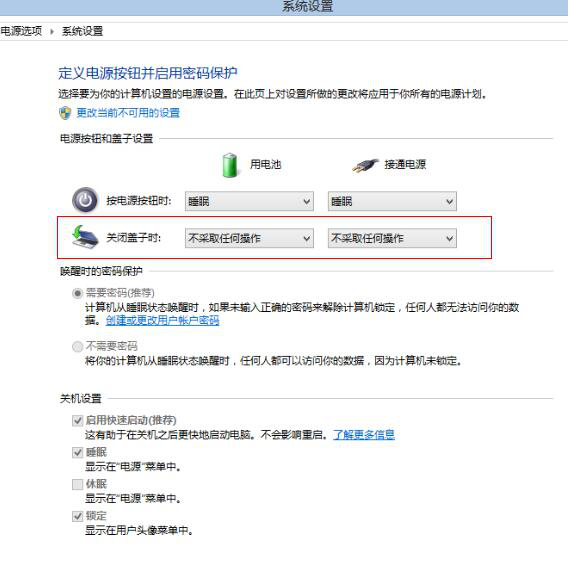Click the green battery icon
This screenshot has height=577, width=568.
230,165
